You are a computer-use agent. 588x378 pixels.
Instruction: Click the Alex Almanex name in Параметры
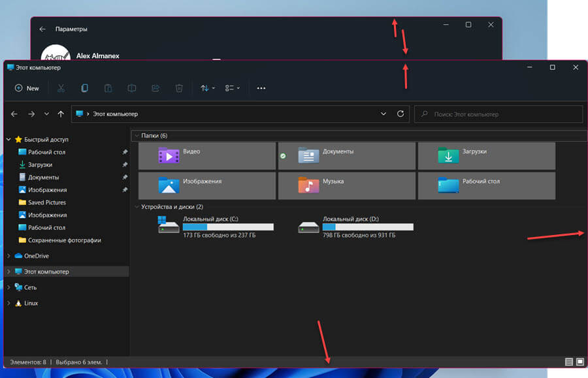click(97, 55)
